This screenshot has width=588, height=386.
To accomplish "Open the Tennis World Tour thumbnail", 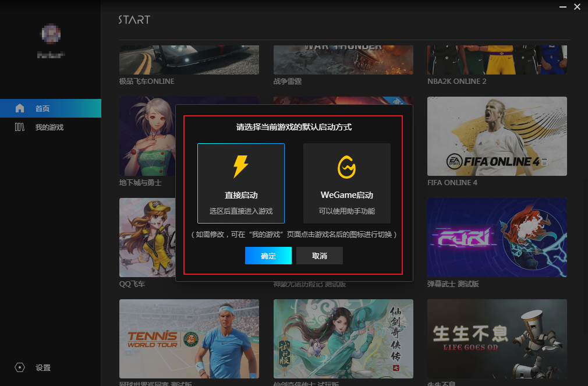I will 189,338.
